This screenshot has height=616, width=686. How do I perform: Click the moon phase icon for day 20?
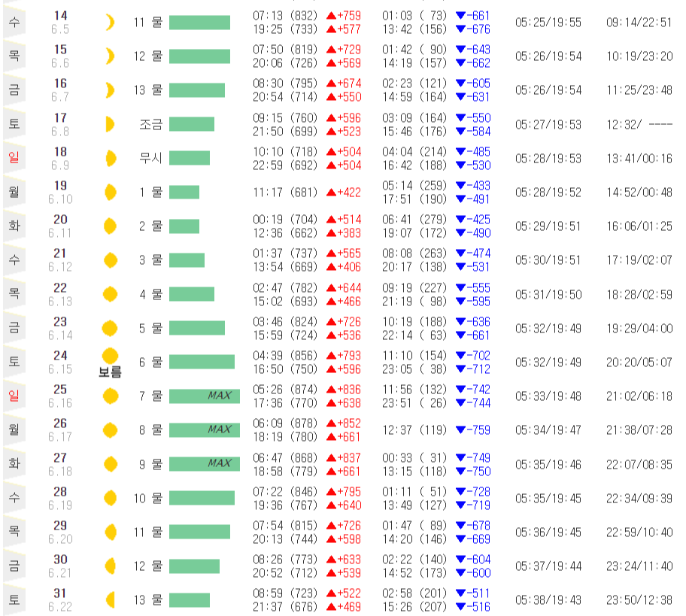click(x=110, y=226)
